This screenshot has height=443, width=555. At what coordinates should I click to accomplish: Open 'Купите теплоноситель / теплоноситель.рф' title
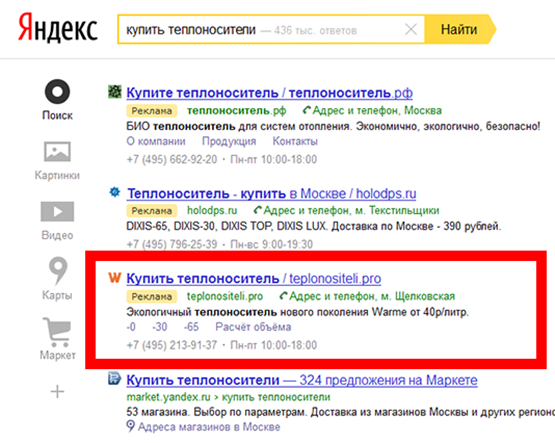click(269, 93)
